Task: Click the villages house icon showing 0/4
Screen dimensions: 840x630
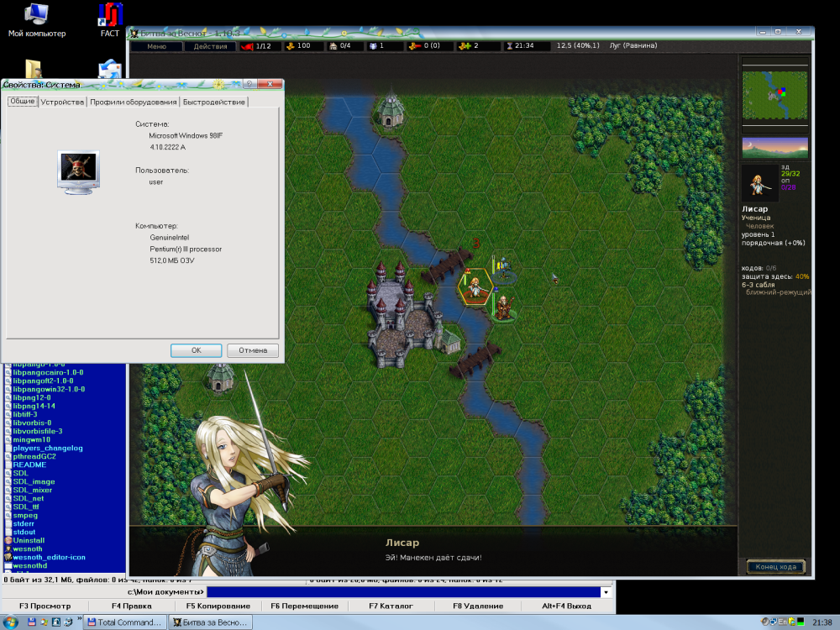Action: pyautogui.click(x=333, y=46)
